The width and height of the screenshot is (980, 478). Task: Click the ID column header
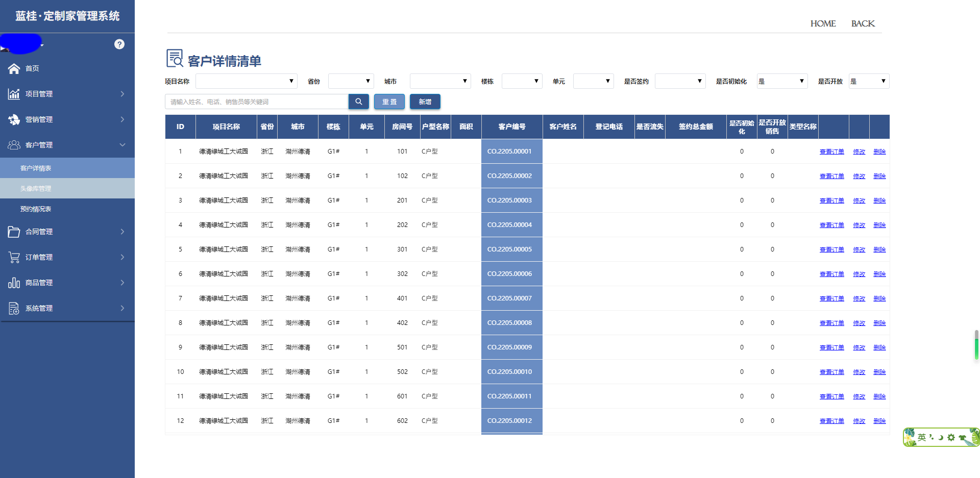[180, 127]
